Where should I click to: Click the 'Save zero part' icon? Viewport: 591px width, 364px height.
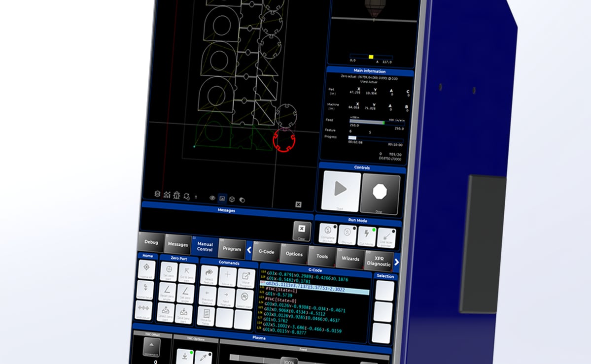(184, 312)
